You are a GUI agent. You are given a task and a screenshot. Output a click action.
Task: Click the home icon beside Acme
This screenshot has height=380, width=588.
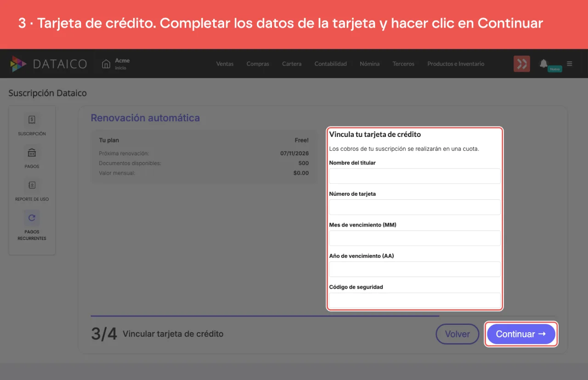pos(106,63)
